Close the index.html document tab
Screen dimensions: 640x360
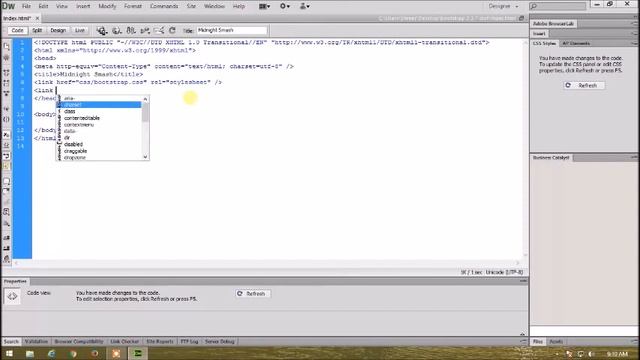[37, 18]
